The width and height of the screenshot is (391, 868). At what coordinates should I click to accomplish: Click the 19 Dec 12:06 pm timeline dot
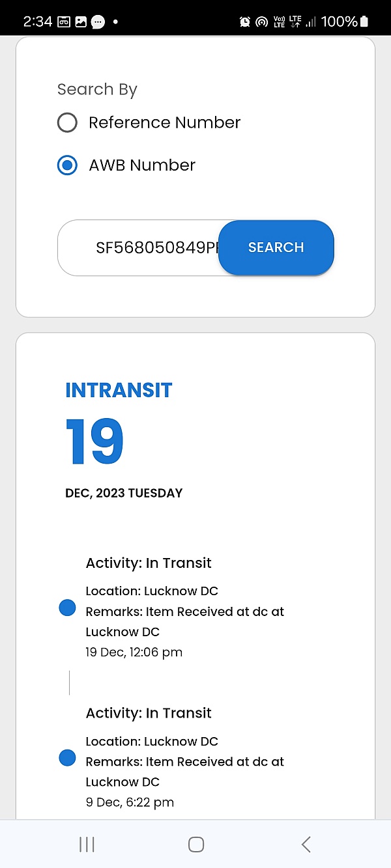[67, 608]
